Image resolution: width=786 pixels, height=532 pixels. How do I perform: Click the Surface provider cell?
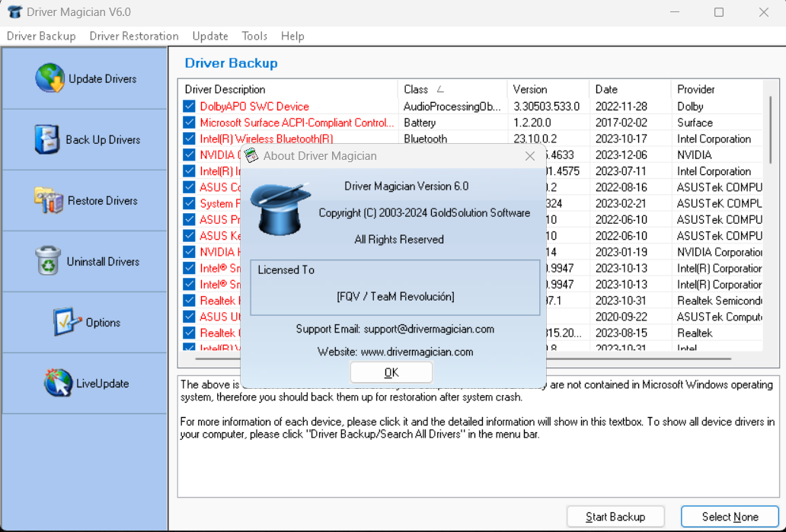pos(695,123)
